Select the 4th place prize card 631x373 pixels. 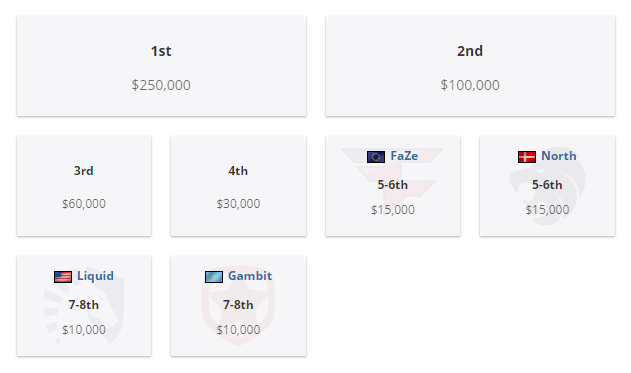(x=238, y=186)
